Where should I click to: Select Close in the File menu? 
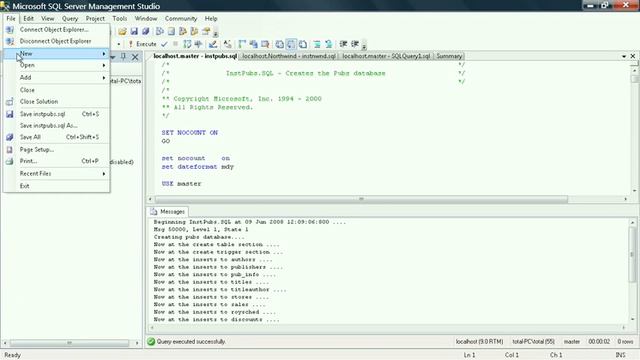57,90
